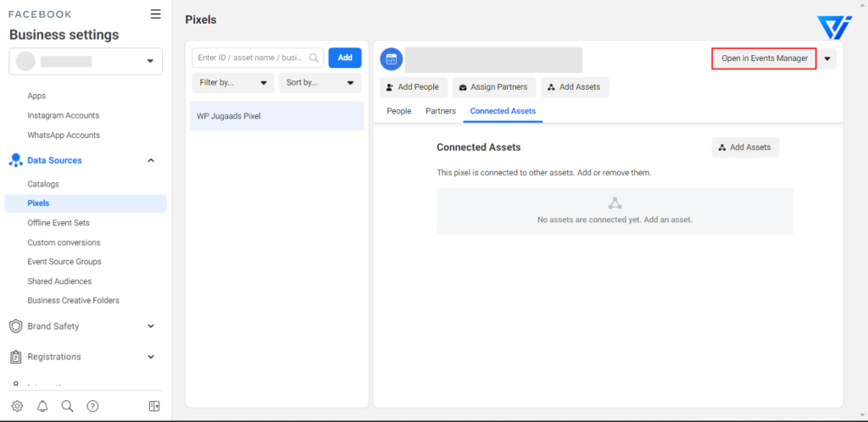The image size is (868, 422).
Task: Select the WP Jugaads Pixel row
Action: [277, 116]
